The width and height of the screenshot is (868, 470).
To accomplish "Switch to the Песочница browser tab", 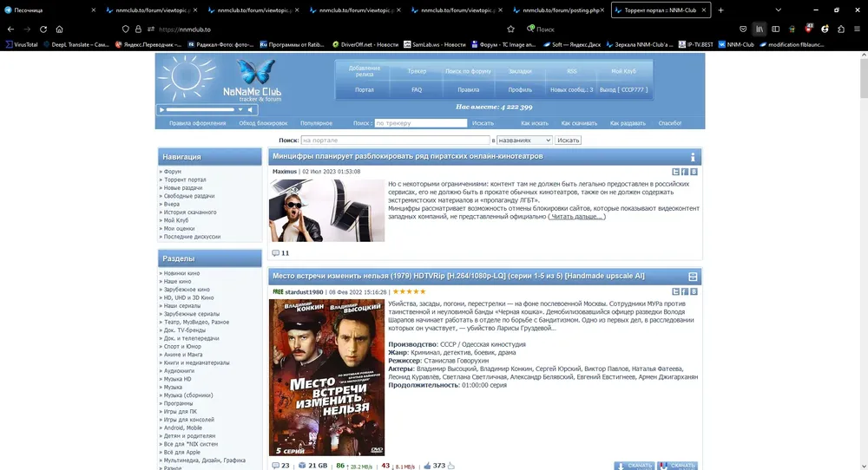I will point(49,10).
